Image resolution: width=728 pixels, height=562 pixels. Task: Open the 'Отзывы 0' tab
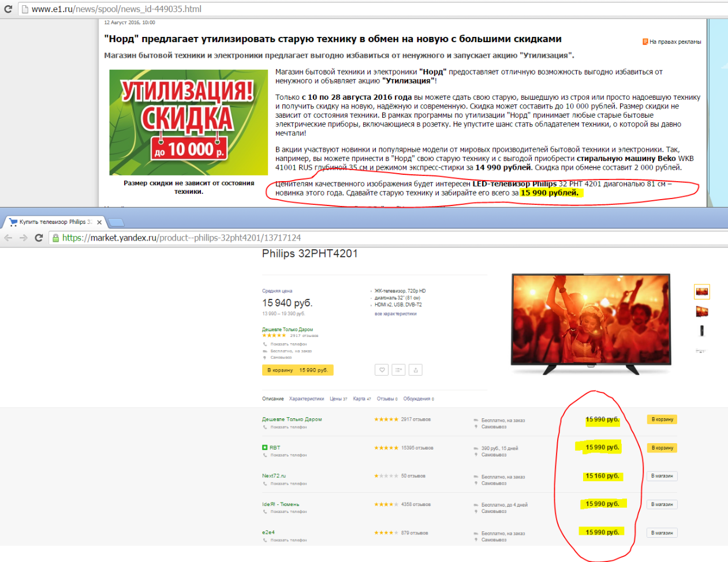click(x=387, y=399)
